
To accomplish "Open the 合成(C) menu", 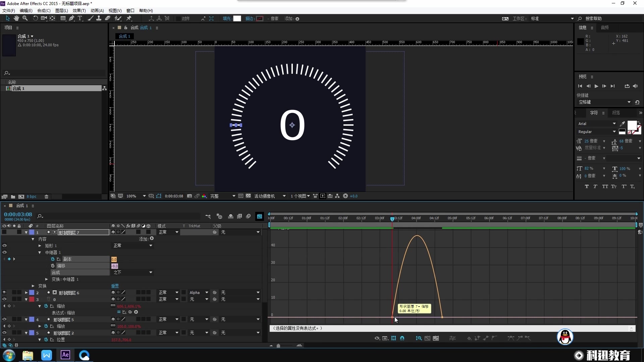I will (44, 11).
